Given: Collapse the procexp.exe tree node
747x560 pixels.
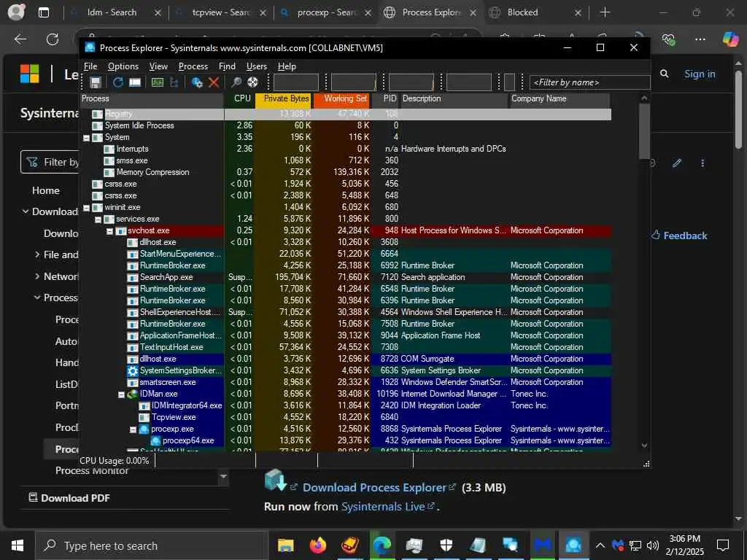Looking at the screenshot, I should pos(133,429).
